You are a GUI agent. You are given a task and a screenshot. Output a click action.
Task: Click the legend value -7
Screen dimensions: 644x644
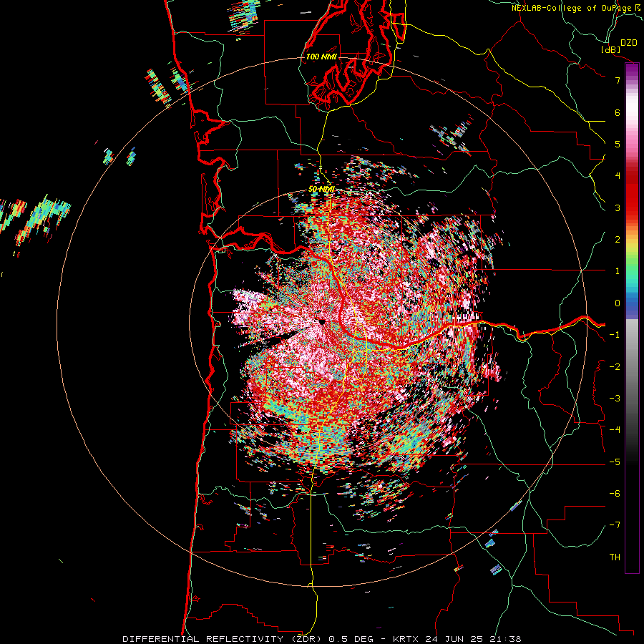click(615, 525)
